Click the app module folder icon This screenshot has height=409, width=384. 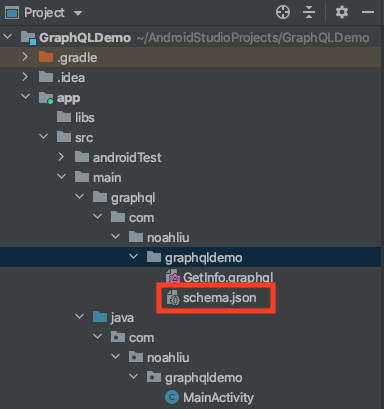pos(46,98)
